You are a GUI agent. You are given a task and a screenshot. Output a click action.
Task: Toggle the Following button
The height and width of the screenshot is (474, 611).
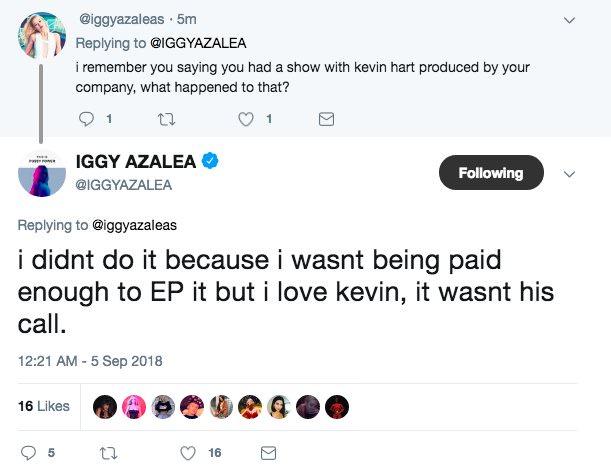tap(491, 173)
